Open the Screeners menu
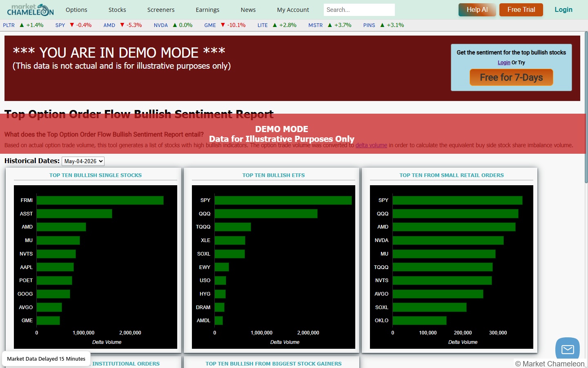Screen dimensions: 588x368 tap(161, 10)
